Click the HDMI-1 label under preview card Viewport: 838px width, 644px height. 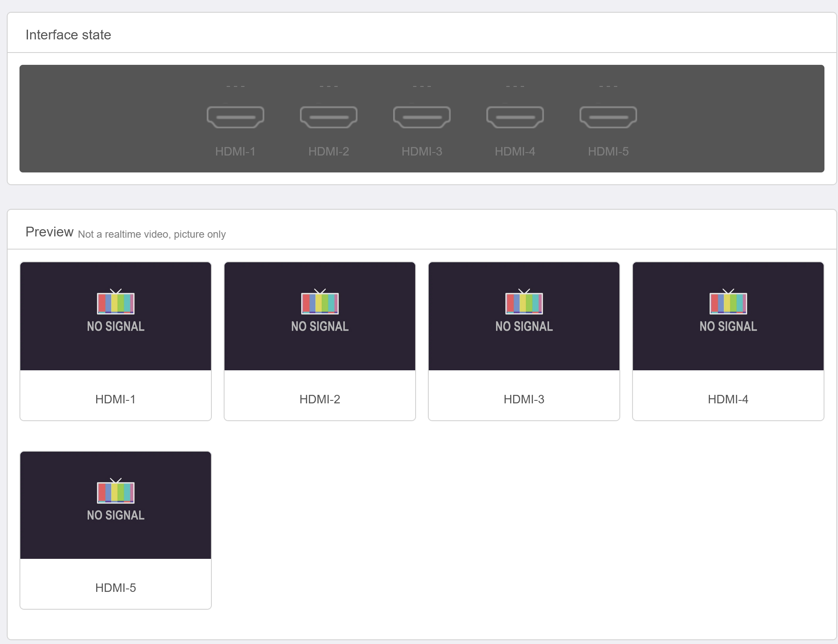115,399
